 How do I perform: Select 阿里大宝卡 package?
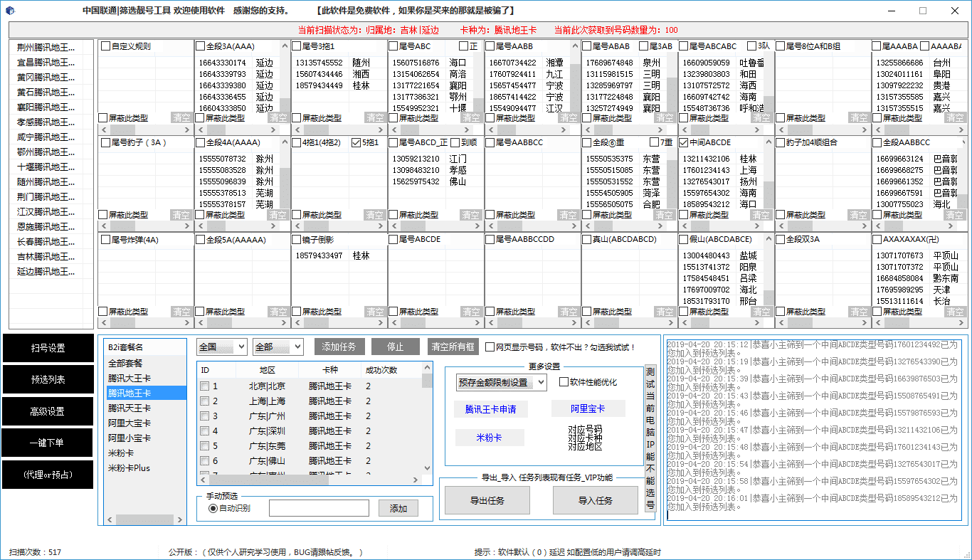point(130,423)
